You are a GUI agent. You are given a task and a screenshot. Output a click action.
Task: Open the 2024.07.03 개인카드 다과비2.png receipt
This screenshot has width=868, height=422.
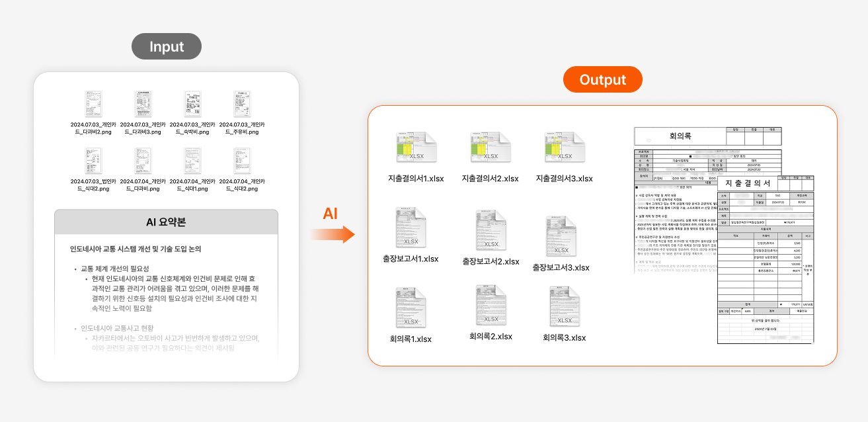tap(93, 105)
